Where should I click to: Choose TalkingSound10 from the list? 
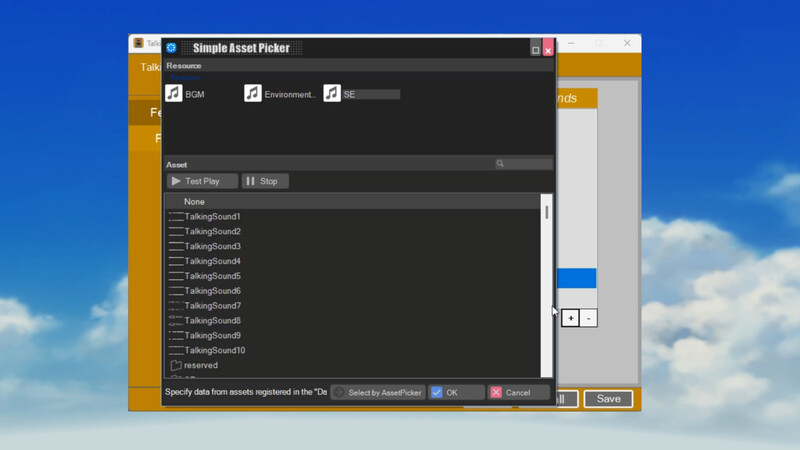(x=214, y=350)
